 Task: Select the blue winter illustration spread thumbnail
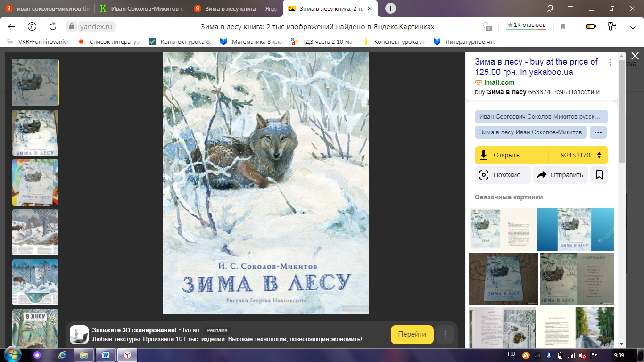click(x=35, y=282)
